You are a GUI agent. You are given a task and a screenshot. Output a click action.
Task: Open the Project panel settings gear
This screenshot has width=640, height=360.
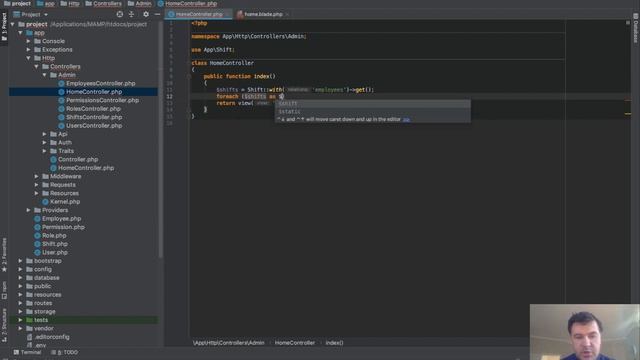(146, 14)
